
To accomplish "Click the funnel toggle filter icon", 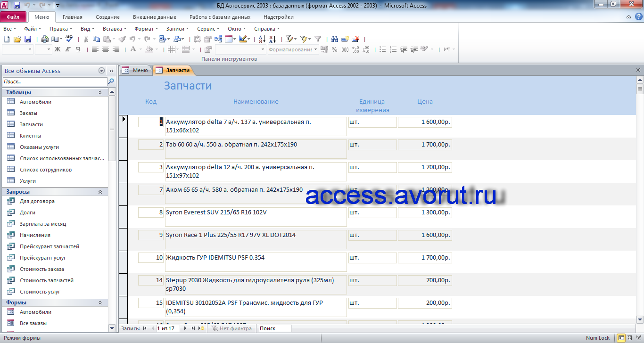I will [318, 39].
